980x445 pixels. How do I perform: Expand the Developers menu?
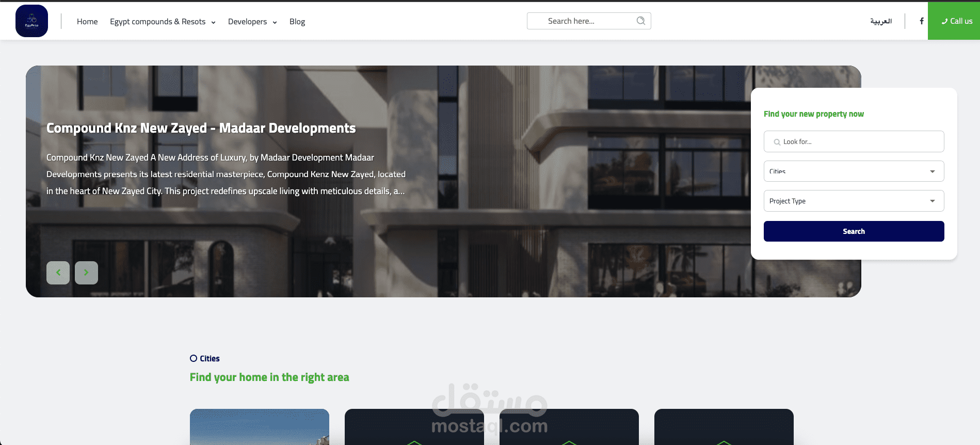point(252,22)
